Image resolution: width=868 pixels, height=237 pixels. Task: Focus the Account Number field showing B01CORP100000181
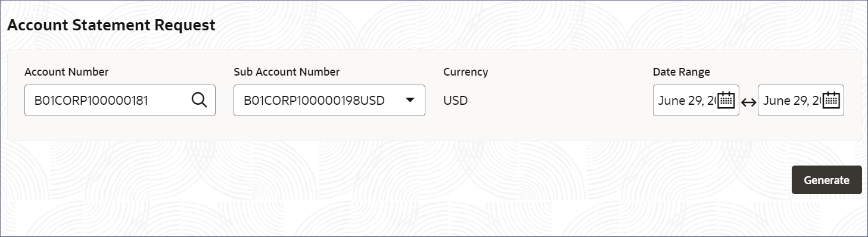120,100
